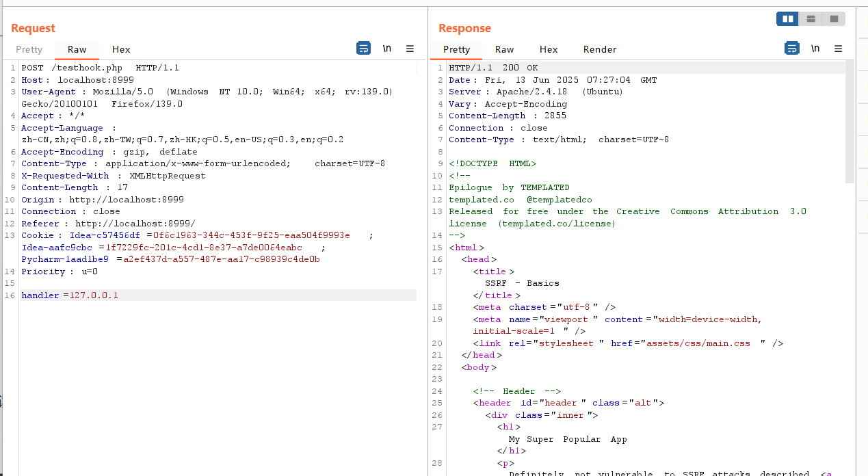Select Pretty tab in Response panel
Screen dimensions: 868x476
click(456, 49)
